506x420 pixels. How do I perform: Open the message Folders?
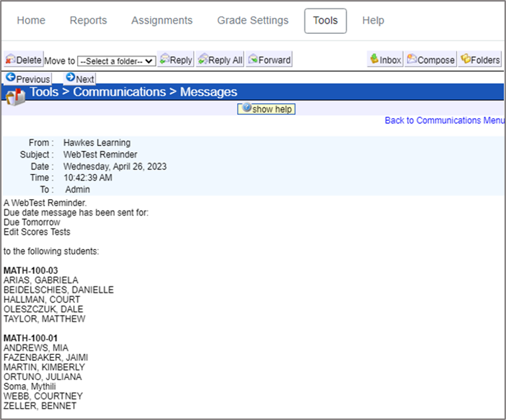point(479,60)
